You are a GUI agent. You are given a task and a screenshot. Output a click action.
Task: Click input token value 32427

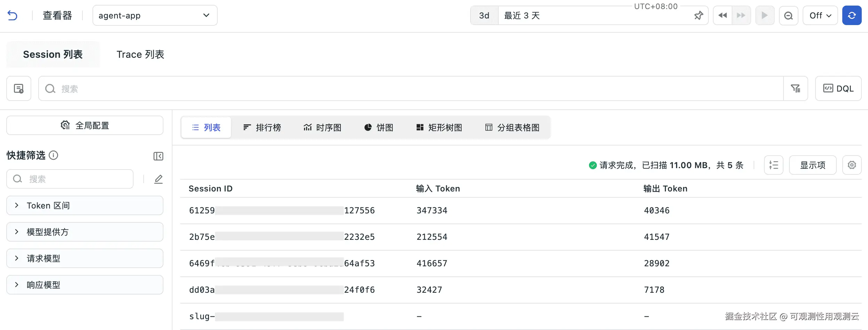tap(429, 290)
